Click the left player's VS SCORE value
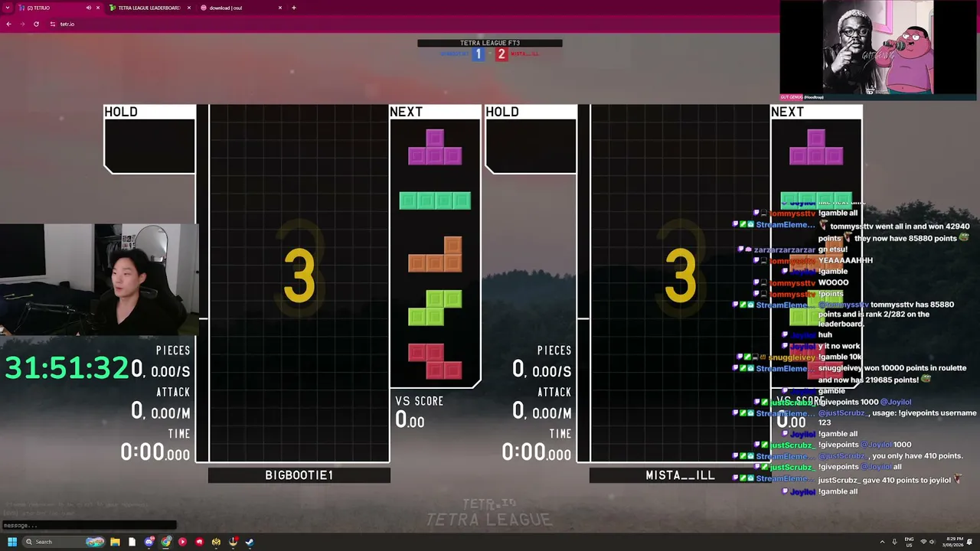 [410, 419]
